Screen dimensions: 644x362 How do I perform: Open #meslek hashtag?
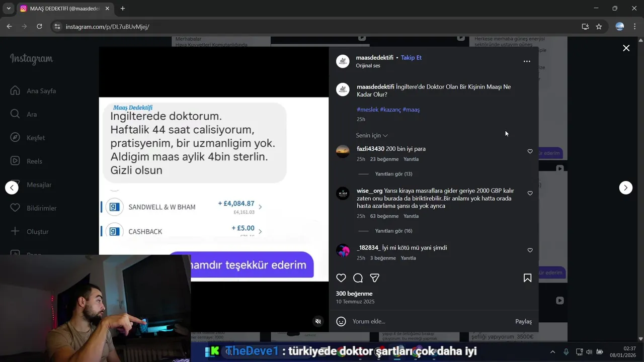(367, 110)
